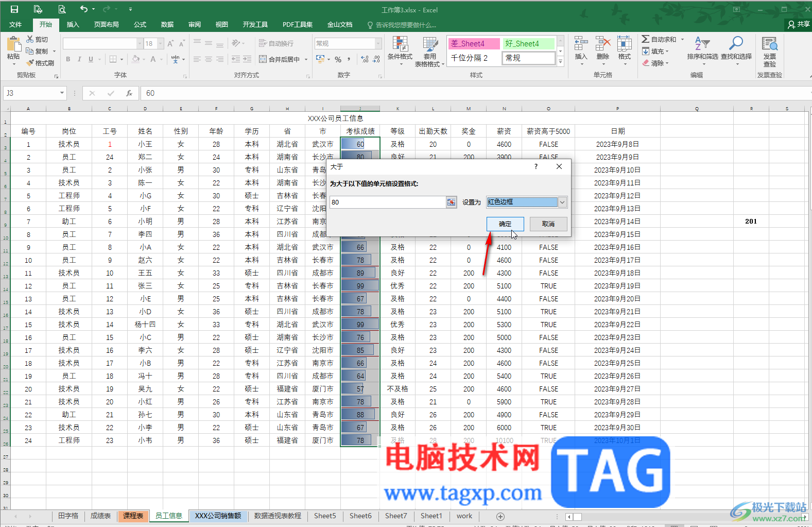The image size is (812, 527).
Task: Apply the green 好_Sheet4 cell style
Action: [x=529, y=44]
